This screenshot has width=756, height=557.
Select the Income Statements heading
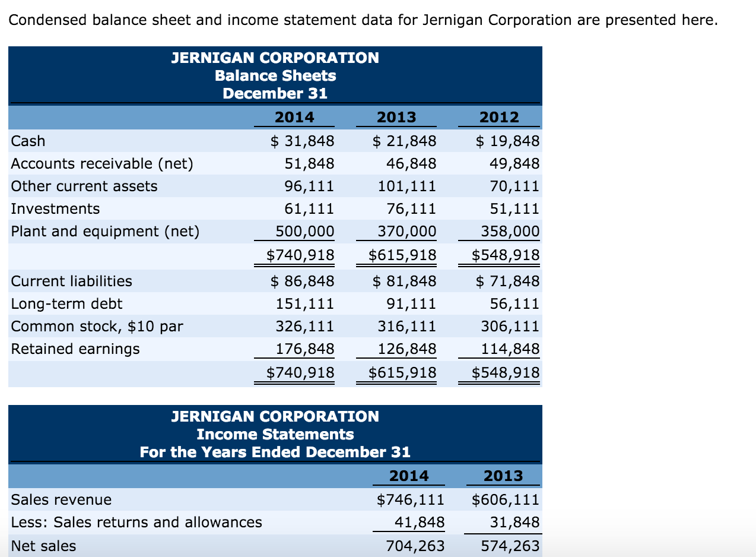[x=275, y=434]
